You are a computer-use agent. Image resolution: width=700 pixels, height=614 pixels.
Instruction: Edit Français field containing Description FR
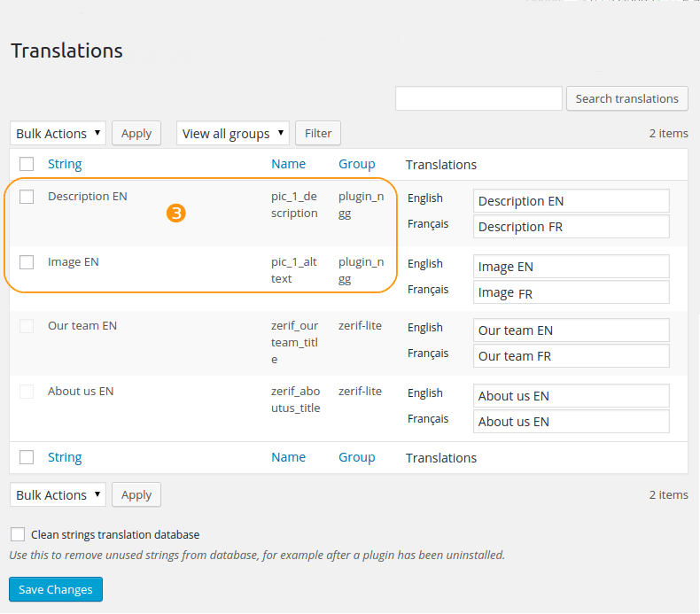coord(572,227)
